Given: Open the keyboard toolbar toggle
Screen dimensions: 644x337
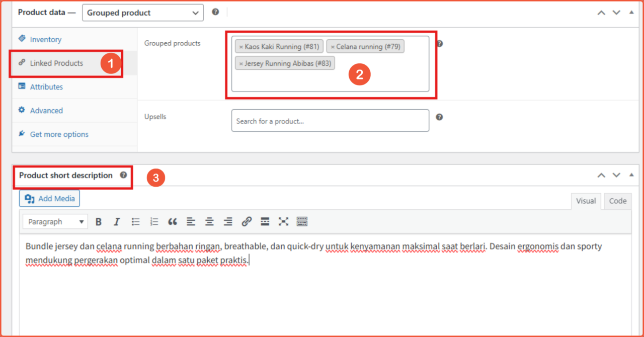Looking at the screenshot, I should point(301,221).
